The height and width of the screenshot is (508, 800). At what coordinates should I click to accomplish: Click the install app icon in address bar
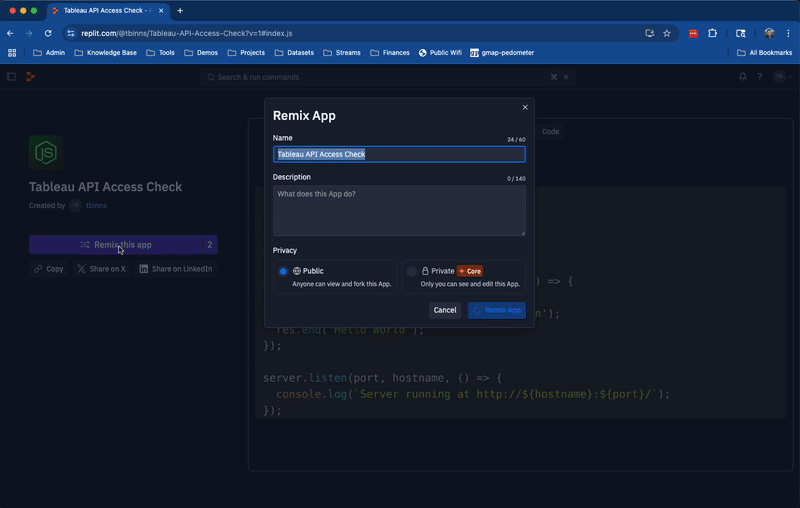point(649,33)
